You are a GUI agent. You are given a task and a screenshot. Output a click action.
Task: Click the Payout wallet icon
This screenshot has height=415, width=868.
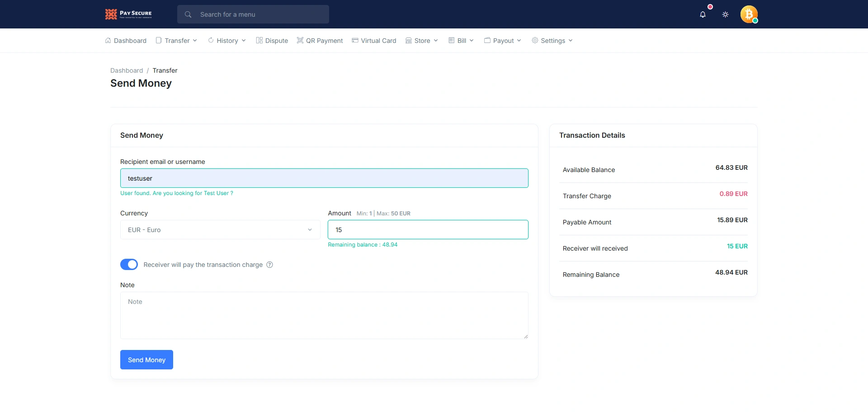coord(487,40)
